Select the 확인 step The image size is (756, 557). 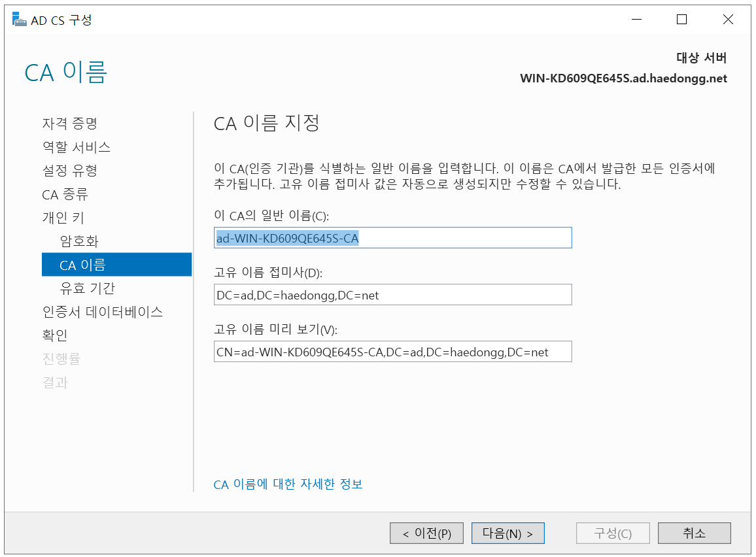click(x=54, y=335)
